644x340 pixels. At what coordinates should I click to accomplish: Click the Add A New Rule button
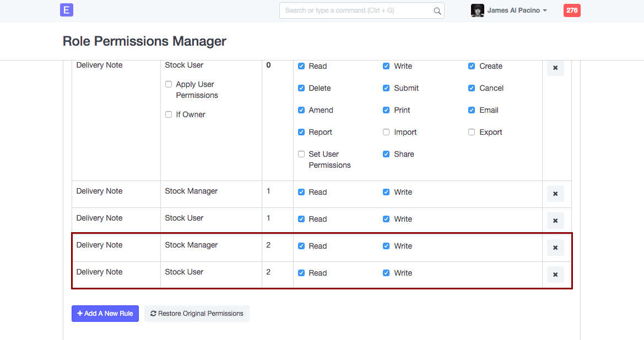point(105,314)
